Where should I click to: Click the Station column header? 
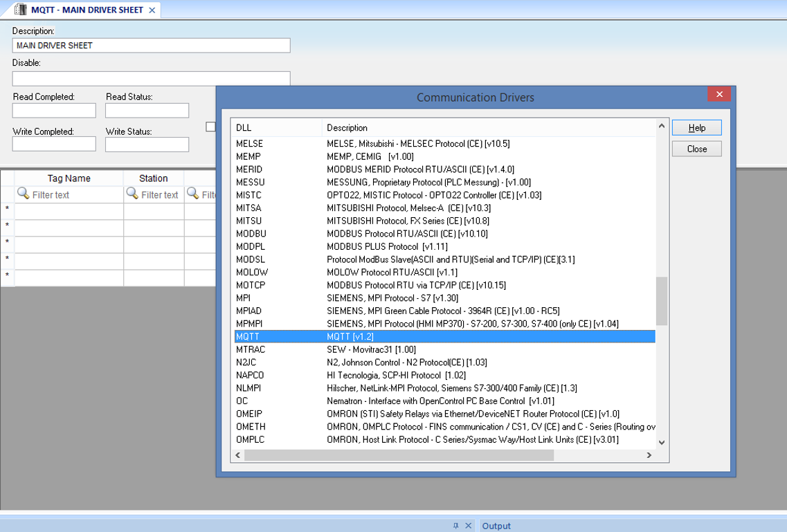click(154, 178)
